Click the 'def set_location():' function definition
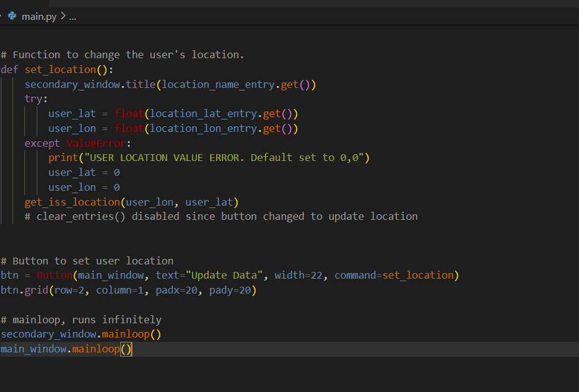Screen dimensions: 579x392 point(57,69)
